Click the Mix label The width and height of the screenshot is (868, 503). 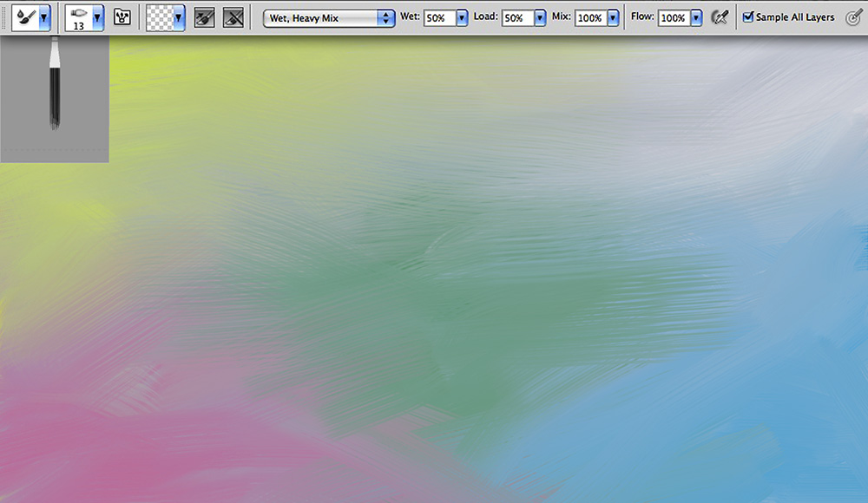point(561,16)
